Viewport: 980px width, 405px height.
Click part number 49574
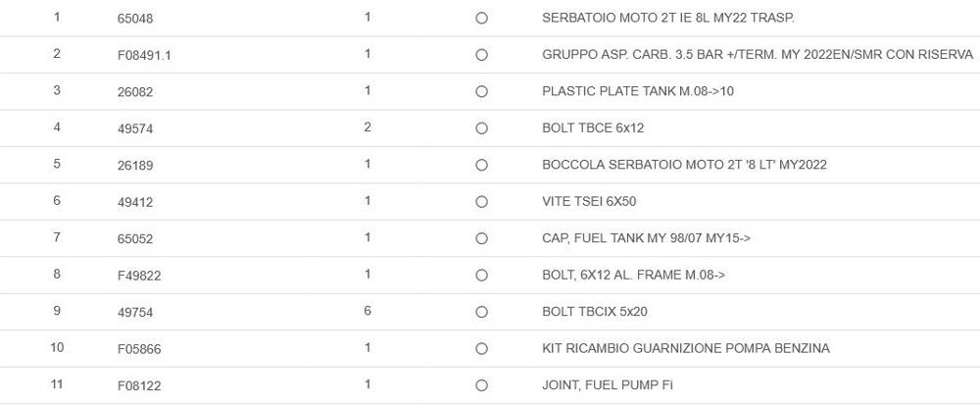click(135, 128)
